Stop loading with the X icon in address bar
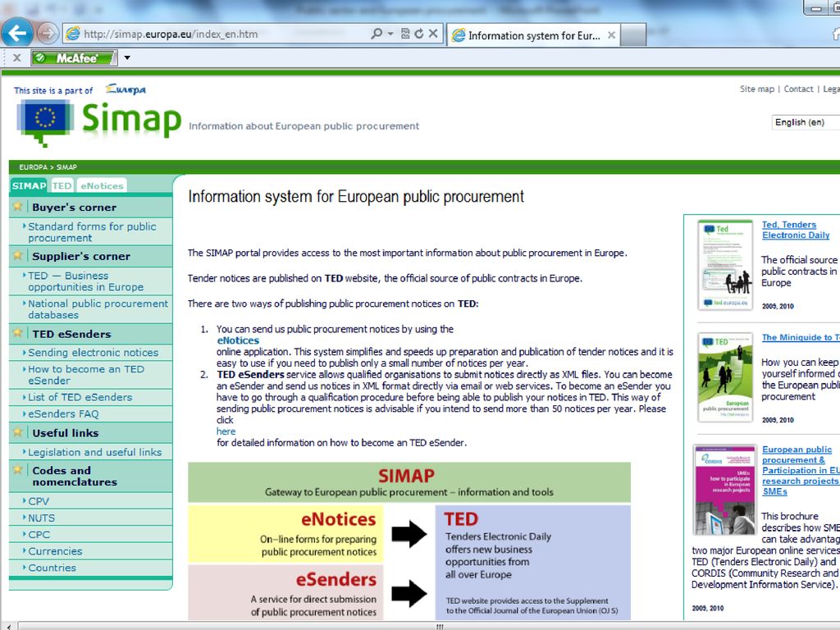The width and height of the screenshot is (840, 630). 433,34
